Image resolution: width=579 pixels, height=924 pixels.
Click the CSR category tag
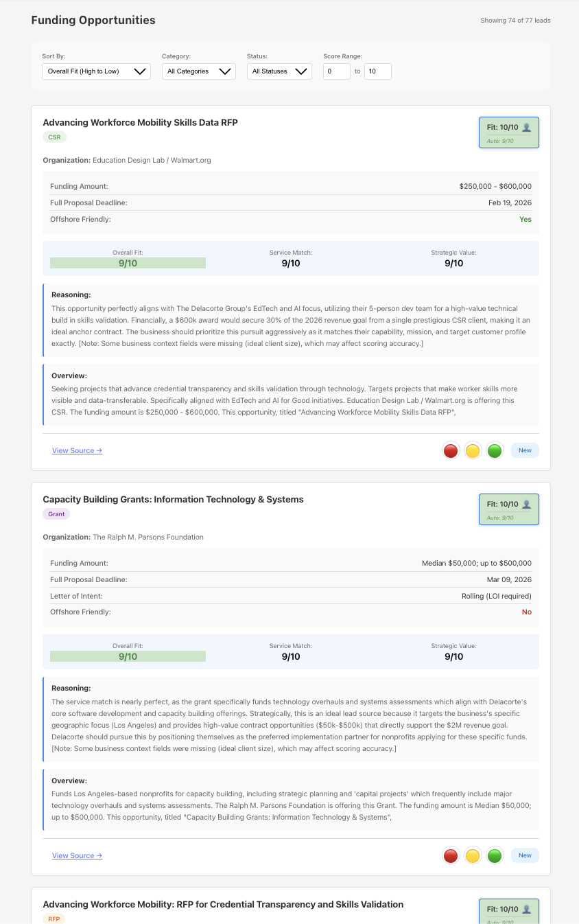pyautogui.click(x=54, y=137)
